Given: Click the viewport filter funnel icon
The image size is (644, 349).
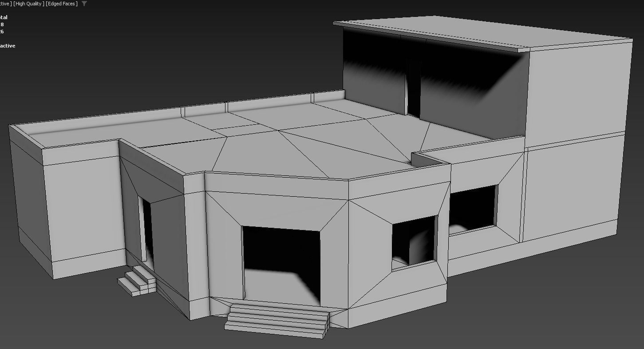Looking at the screenshot, I should tap(84, 4).
